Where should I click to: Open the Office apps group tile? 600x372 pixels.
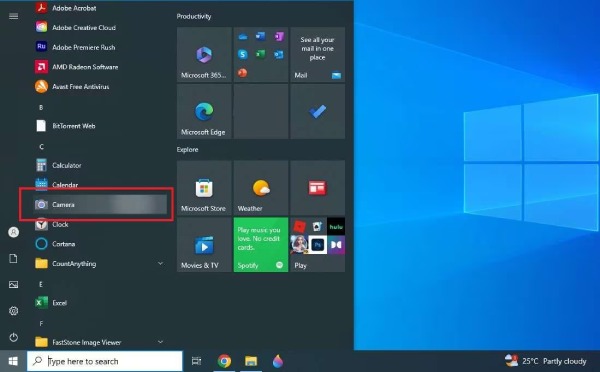pos(261,54)
